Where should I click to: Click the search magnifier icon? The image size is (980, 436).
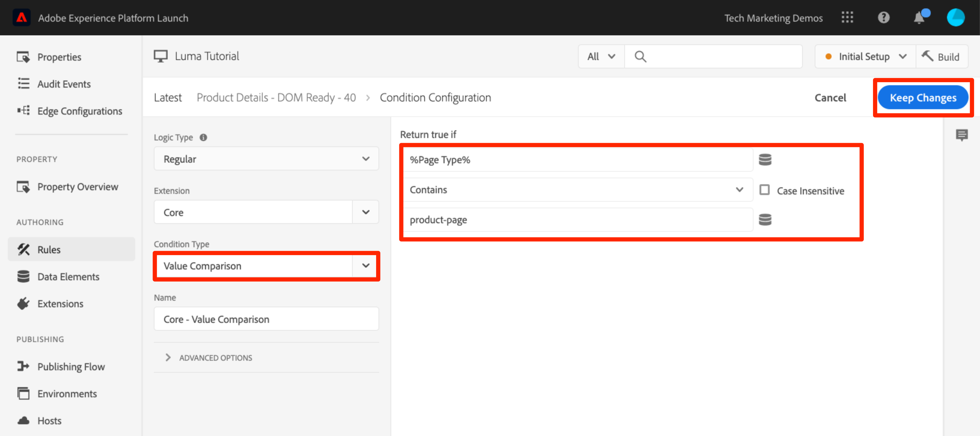coord(640,57)
